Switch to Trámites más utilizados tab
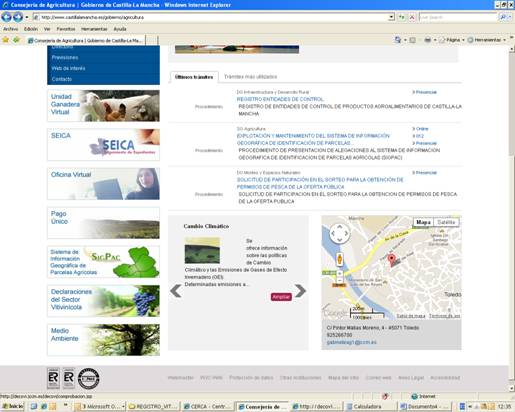 tap(250, 77)
